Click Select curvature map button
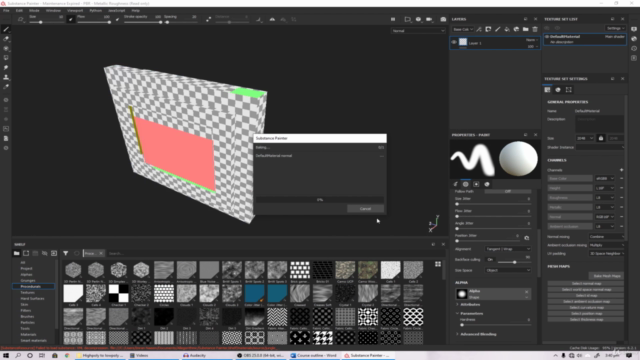Image resolution: width=640 pixels, height=360 pixels. (586, 307)
